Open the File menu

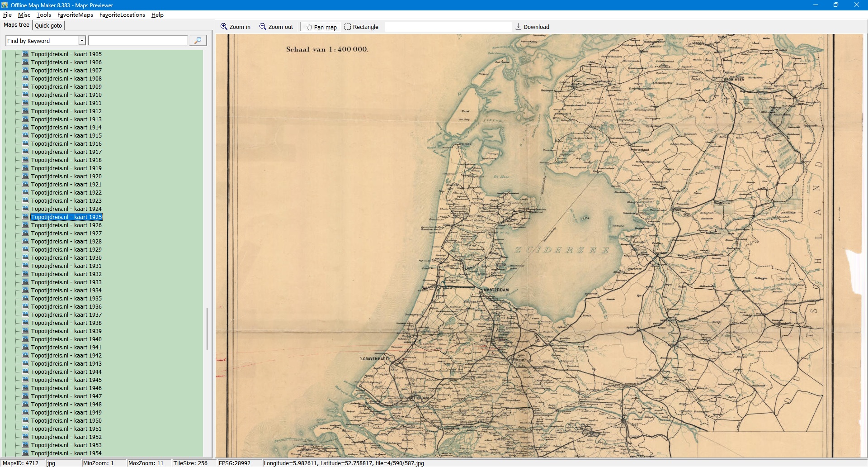[7, 15]
